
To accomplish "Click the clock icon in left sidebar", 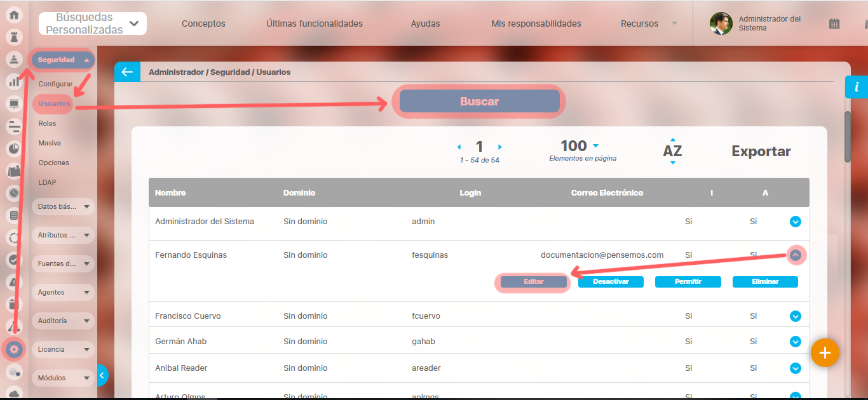I will click(14, 193).
